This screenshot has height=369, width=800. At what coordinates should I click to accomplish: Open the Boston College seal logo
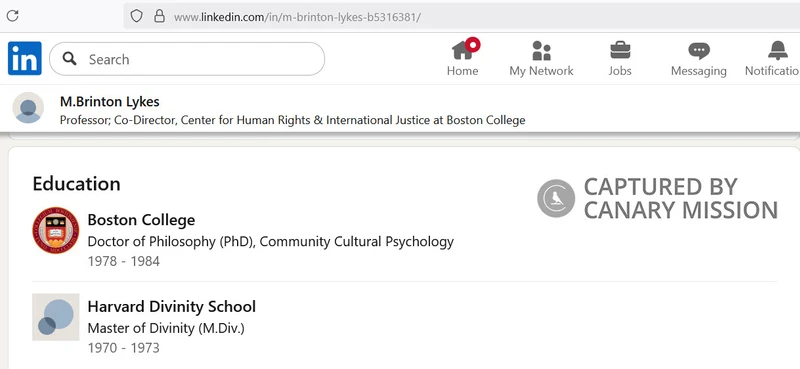(x=56, y=230)
